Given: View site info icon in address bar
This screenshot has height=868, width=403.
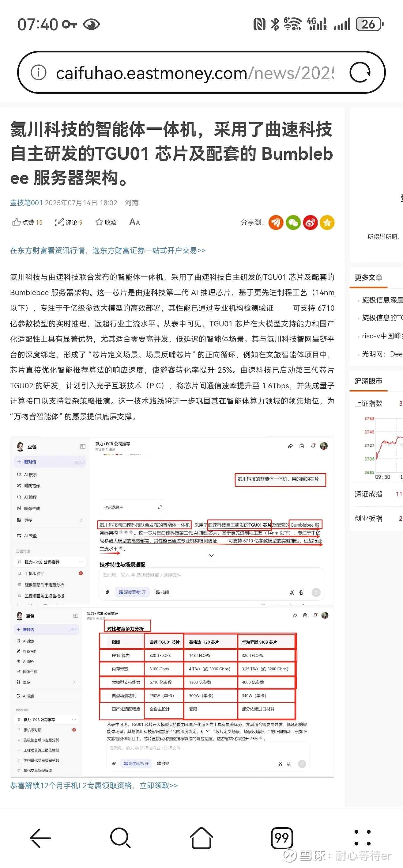Looking at the screenshot, I should (38, 72).
